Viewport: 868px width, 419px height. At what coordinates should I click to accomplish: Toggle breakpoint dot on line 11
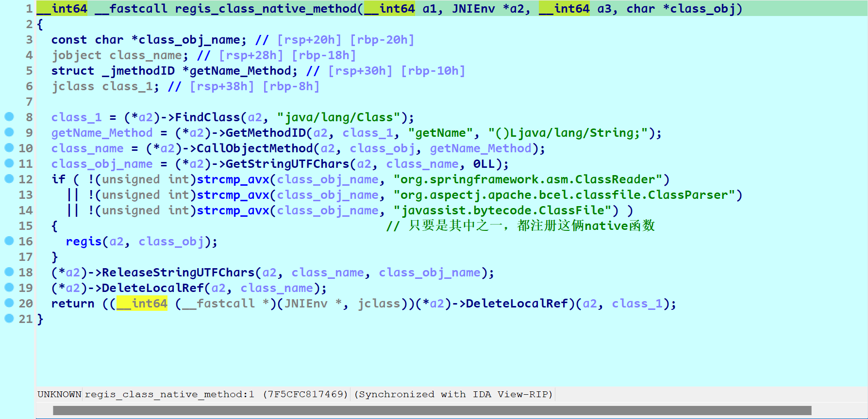pyautogui.click(x=9, y=163)
